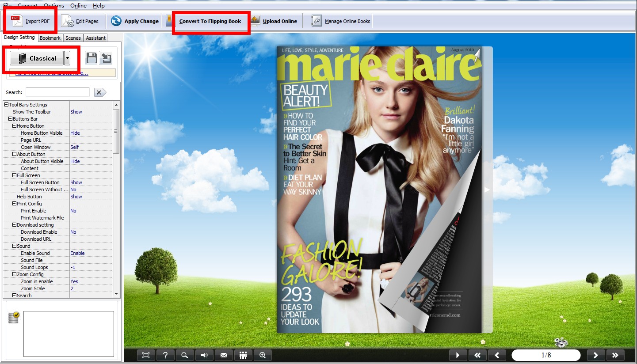Open the Classical template dropdown arrow

pos(67,58)
